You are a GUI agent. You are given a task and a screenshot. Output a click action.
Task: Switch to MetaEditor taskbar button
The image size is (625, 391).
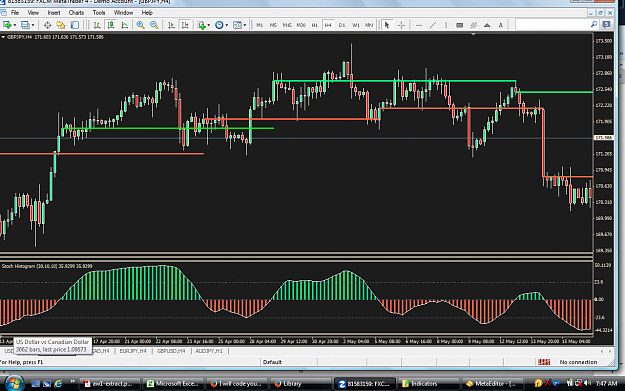coord(492,383)
